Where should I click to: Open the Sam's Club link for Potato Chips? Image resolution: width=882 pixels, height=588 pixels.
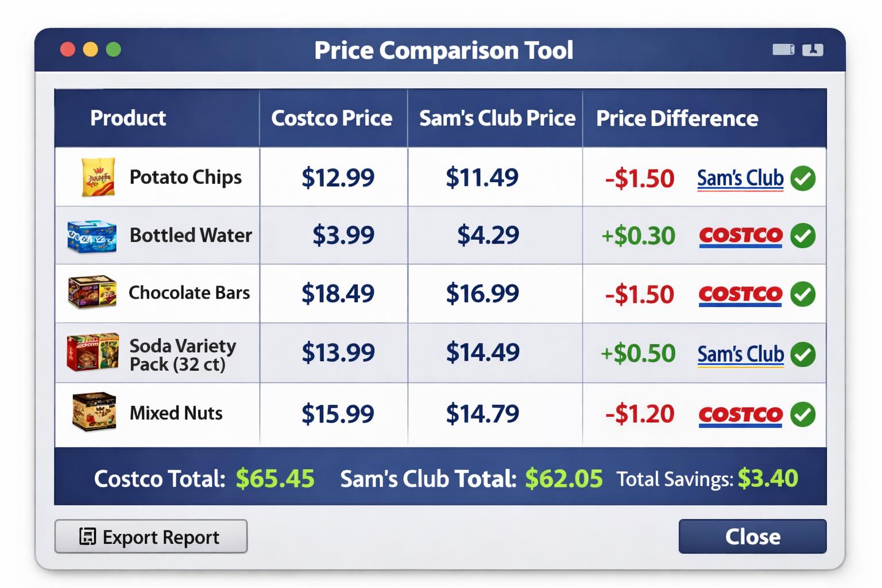tap(740, 179)
